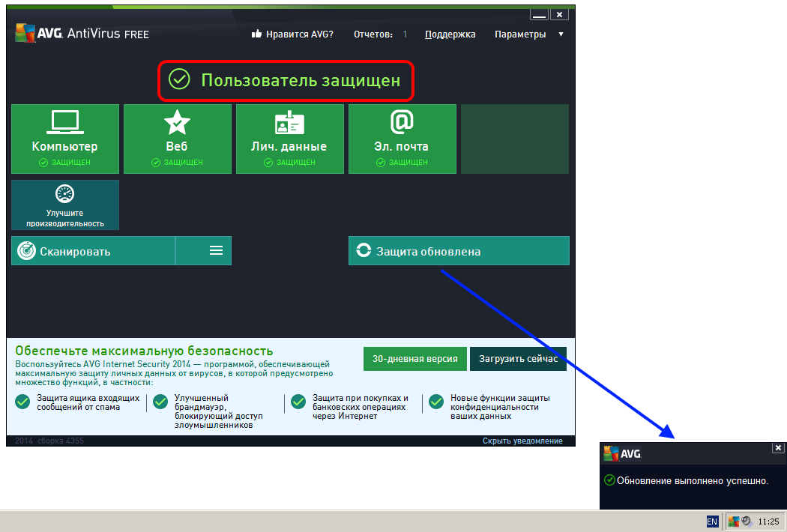This screenshot has width=787, height=532.
Task: Click Обеспечьте максимальную безопасность heading
Action: point(144,351)
